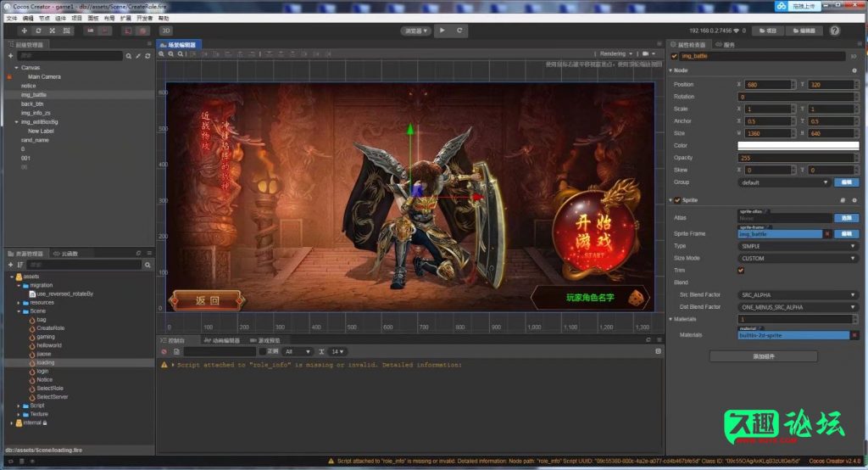Switch to the animation editor tab
Viewport: 868px width, 470px height.
[x=222, y=340]
